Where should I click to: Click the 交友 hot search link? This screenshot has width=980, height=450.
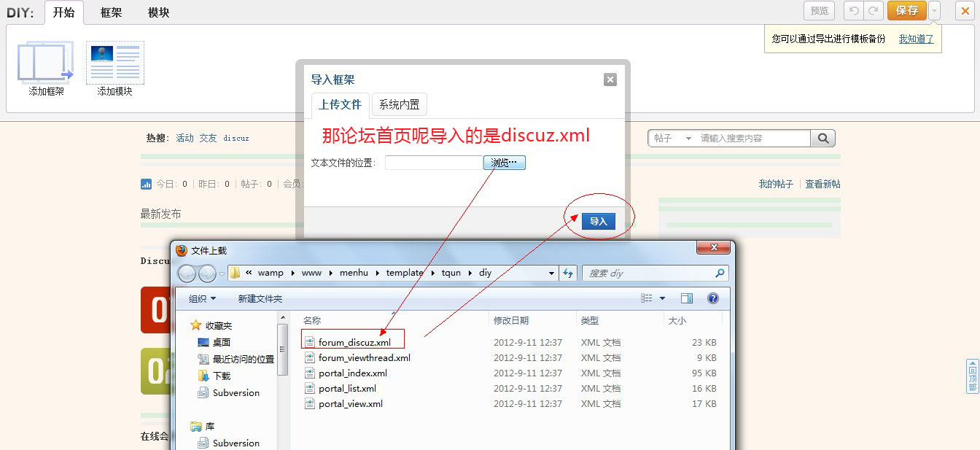pyautogui.click(x=209, y=138)
